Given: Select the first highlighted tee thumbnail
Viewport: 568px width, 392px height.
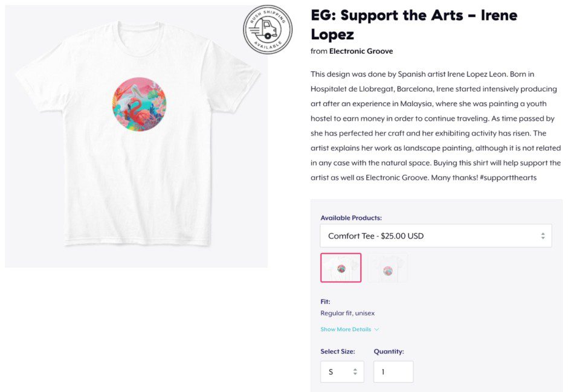Looking at the screenshot, I should coord(341,268).
